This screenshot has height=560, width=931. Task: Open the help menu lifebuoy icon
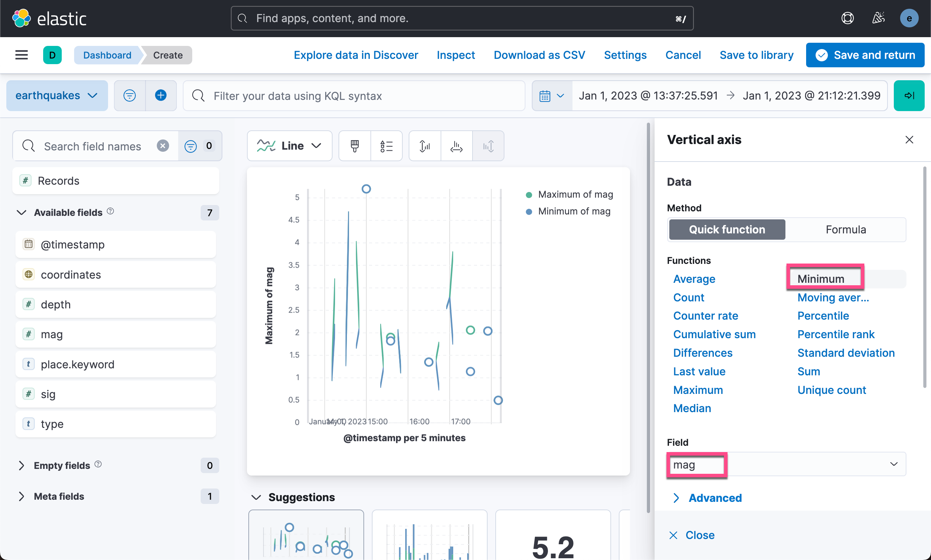coord(847,18)
